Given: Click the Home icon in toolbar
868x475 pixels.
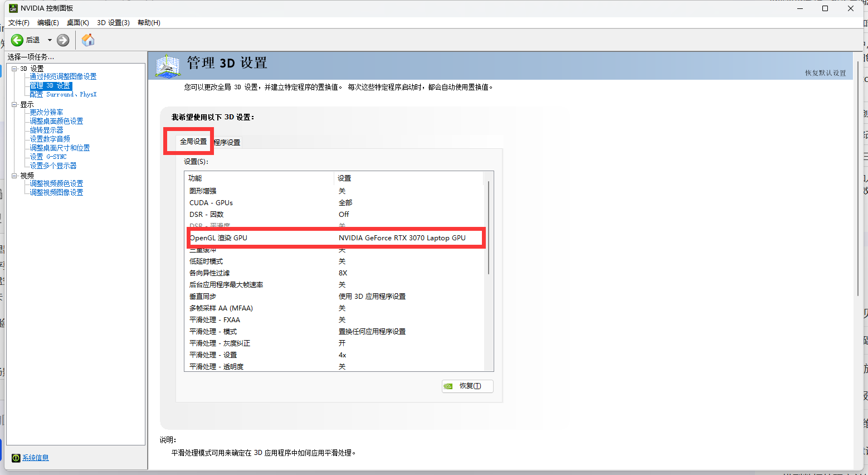Looking at the screenshot, I should 88,40.
